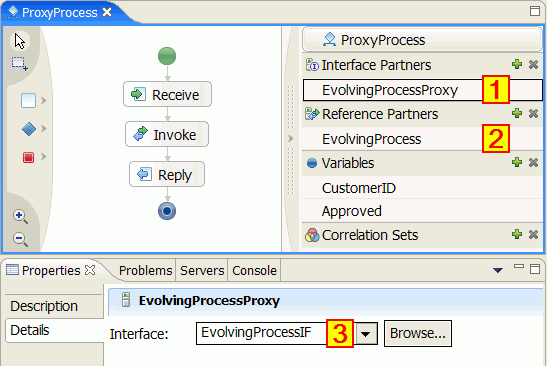Collapse the tray using the side arrow
The height and width of the screenshot is (366, 547).
coord(291,139)
